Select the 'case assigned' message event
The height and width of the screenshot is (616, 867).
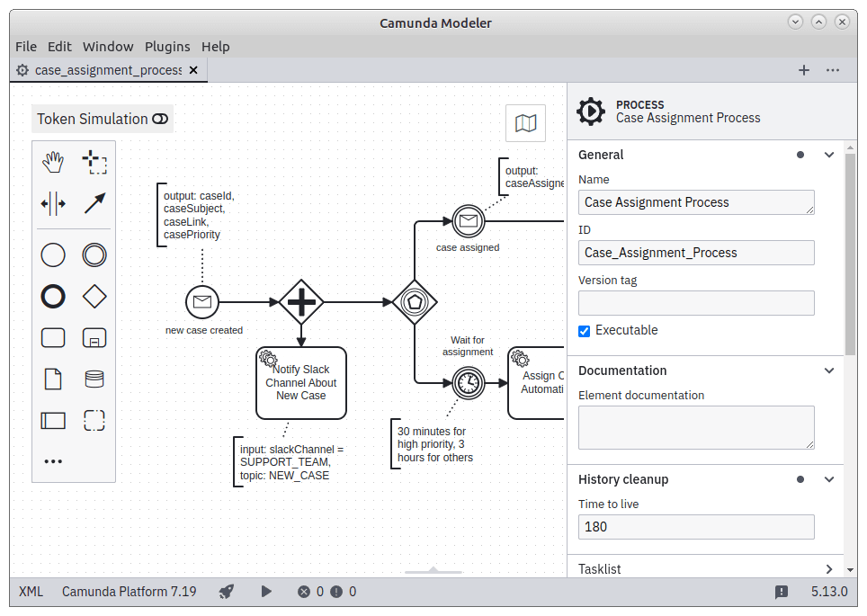tap(469, 221)
